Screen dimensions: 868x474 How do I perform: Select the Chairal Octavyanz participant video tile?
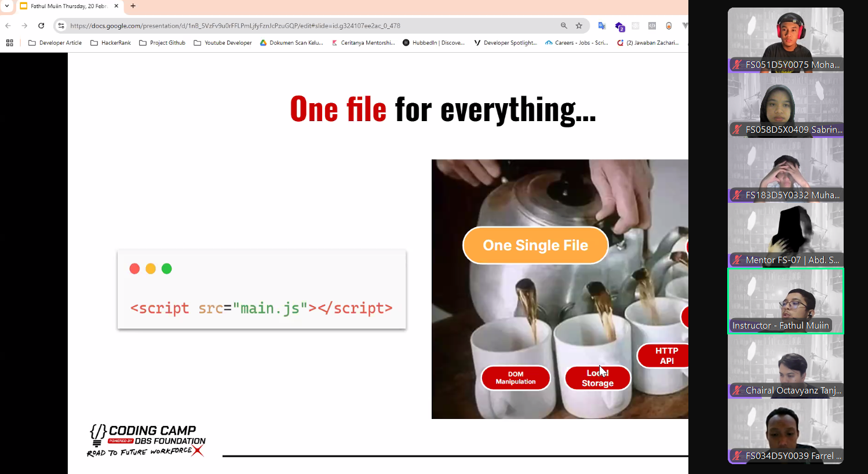785,366
